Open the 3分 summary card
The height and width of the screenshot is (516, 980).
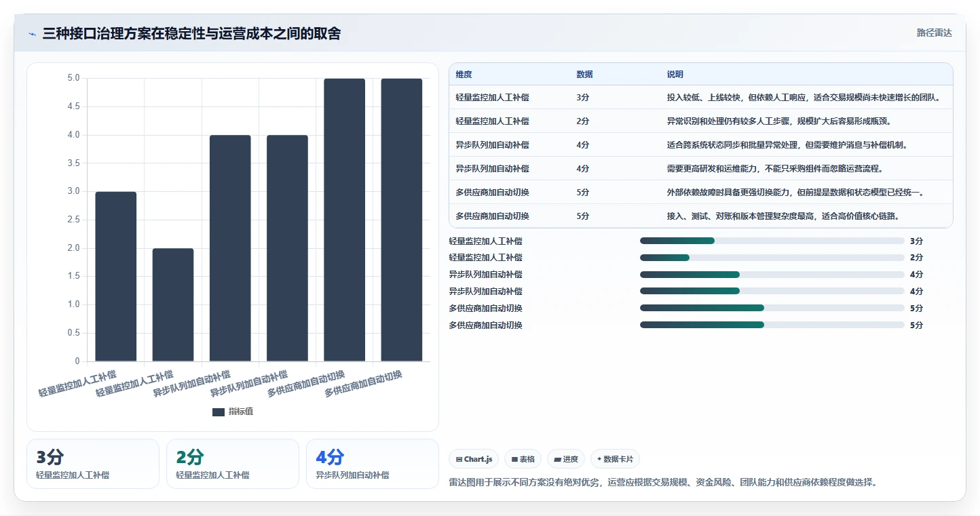click(93, 464)
